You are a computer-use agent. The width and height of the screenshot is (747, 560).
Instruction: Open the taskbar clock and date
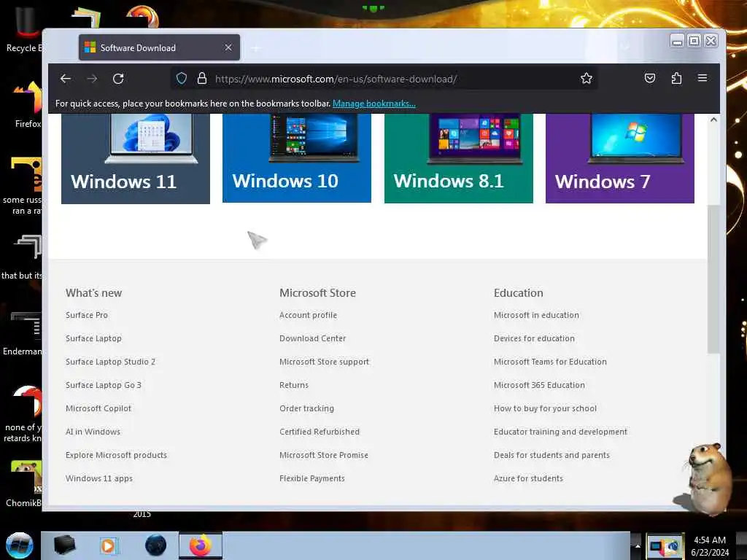(x=710, y=546)
